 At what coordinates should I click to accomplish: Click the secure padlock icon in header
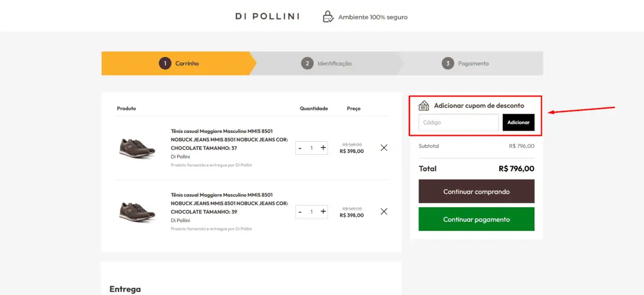[x=328, y=17]
